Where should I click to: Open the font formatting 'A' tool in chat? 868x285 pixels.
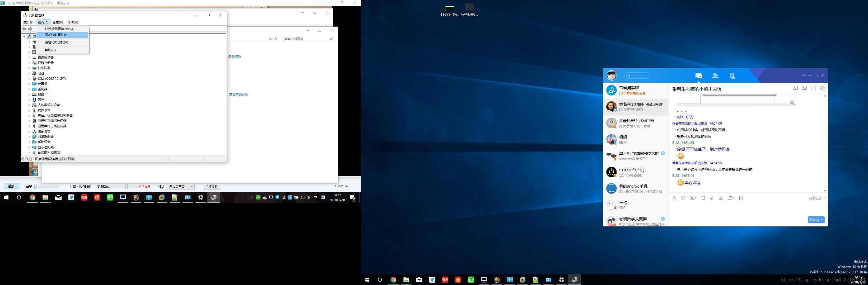[674, 198]
